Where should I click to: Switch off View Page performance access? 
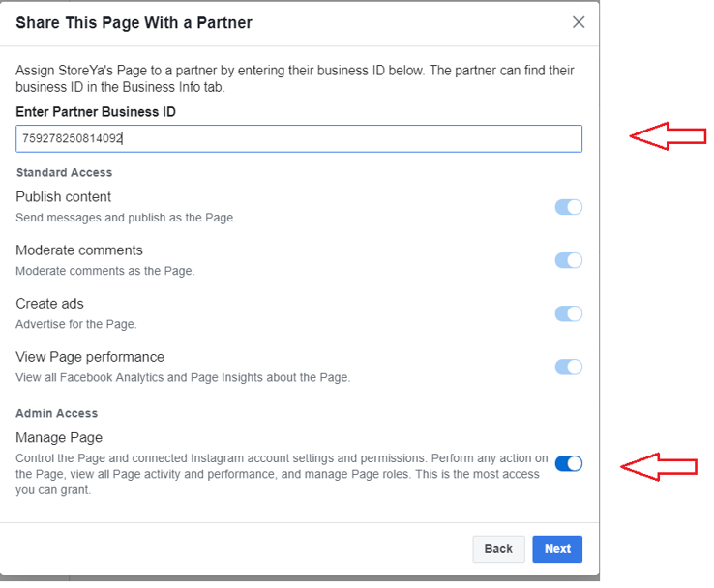568,367
